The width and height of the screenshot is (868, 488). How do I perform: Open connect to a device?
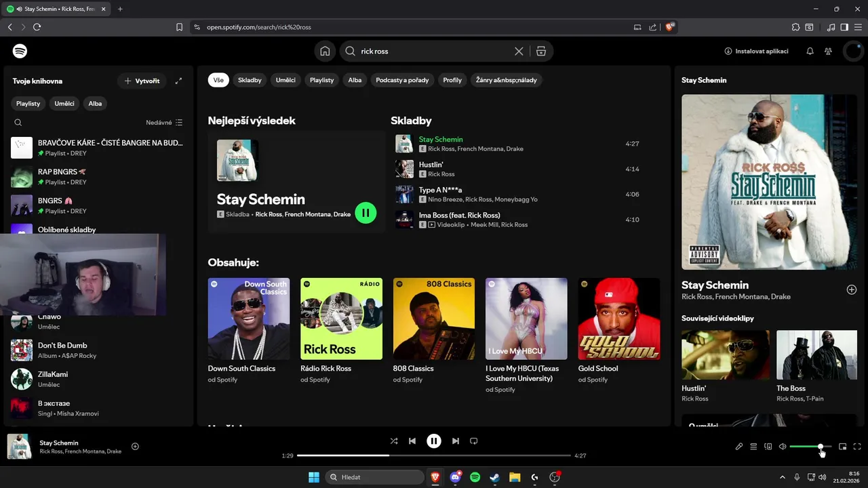pos(768,447)
